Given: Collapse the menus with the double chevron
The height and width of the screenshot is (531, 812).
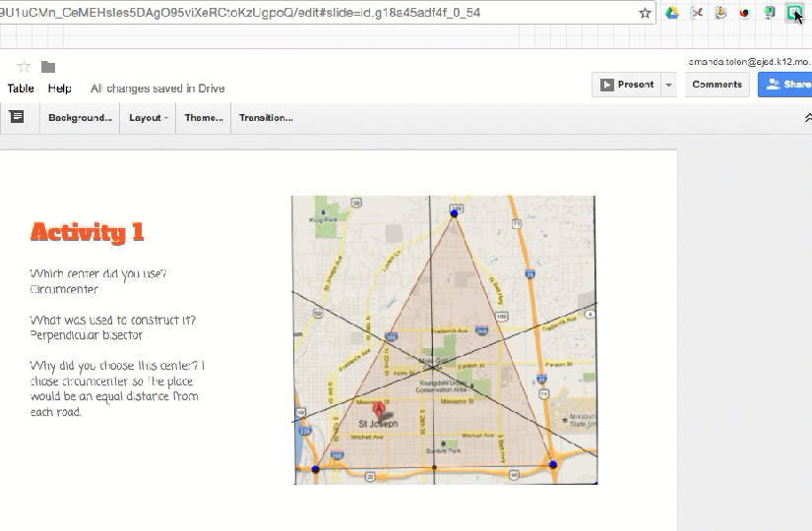Looking at the screenshot, I should (x=807, y=117).
